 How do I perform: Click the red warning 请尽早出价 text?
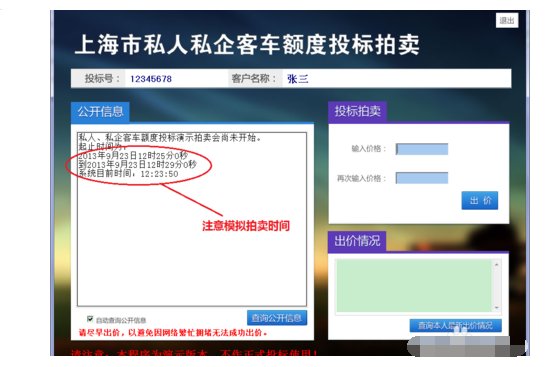tap(173, 332)
